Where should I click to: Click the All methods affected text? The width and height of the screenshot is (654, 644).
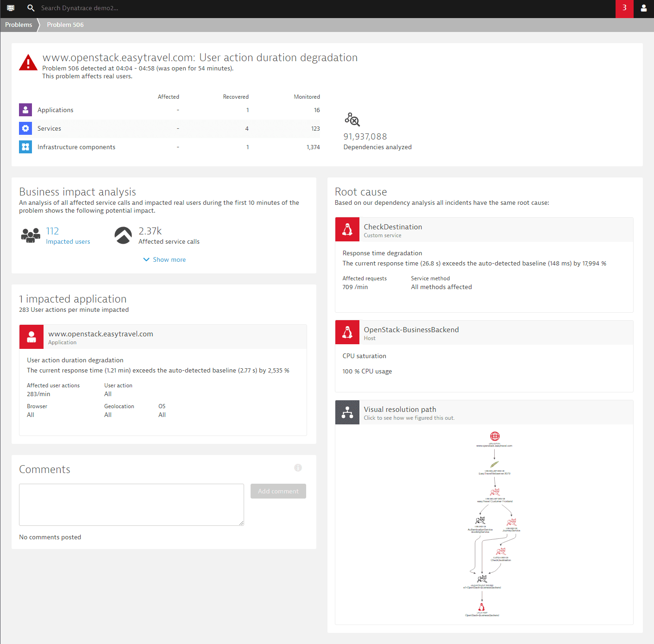tap(441, 287)
